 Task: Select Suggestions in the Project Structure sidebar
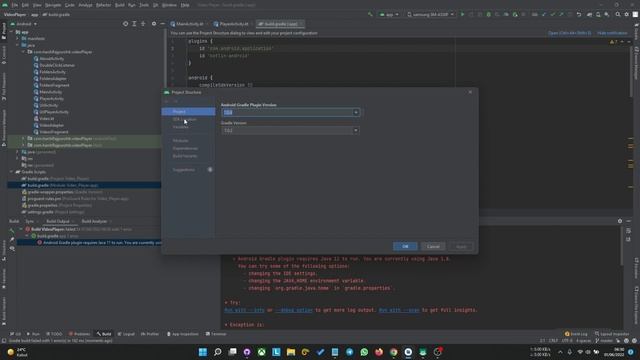[184, 170]
